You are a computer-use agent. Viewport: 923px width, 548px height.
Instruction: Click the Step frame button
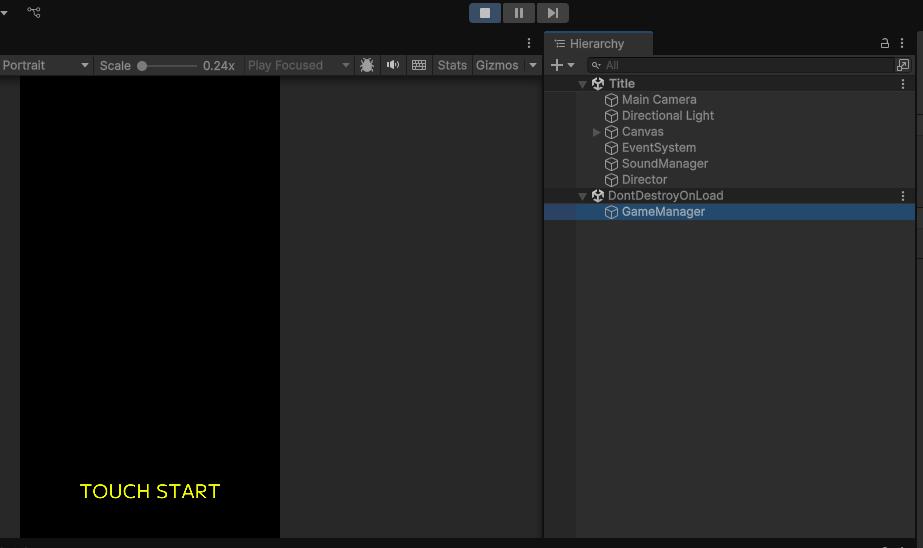click(x=552, y=13)
